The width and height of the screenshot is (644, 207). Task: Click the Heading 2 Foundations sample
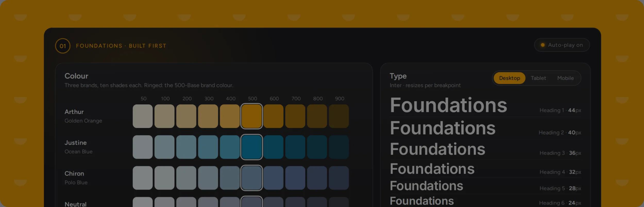[443, 128]
